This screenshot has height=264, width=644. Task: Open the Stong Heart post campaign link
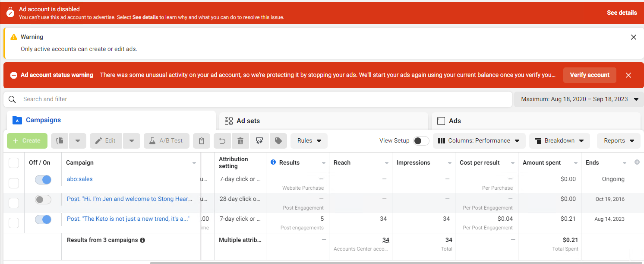click(129, 199)
